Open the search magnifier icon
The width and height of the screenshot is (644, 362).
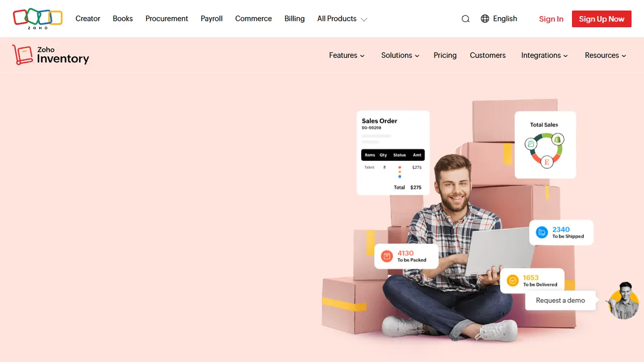tap(465, 19)
